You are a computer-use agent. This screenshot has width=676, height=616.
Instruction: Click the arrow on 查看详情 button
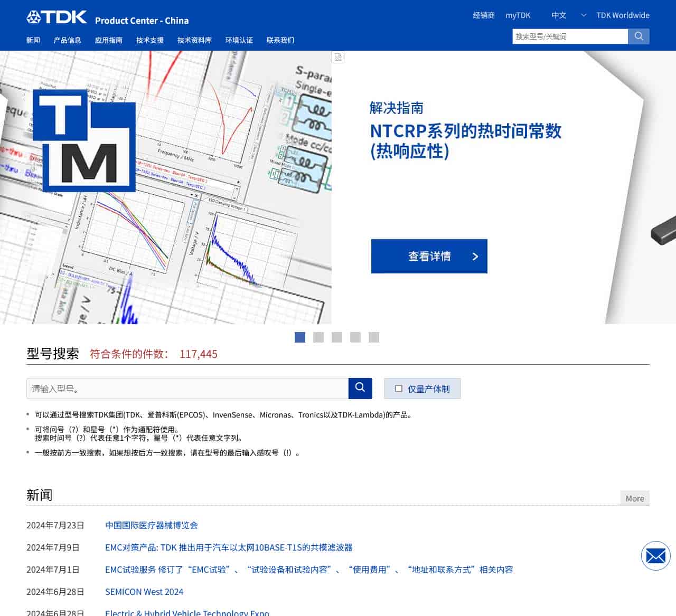(x=475, y=257)
